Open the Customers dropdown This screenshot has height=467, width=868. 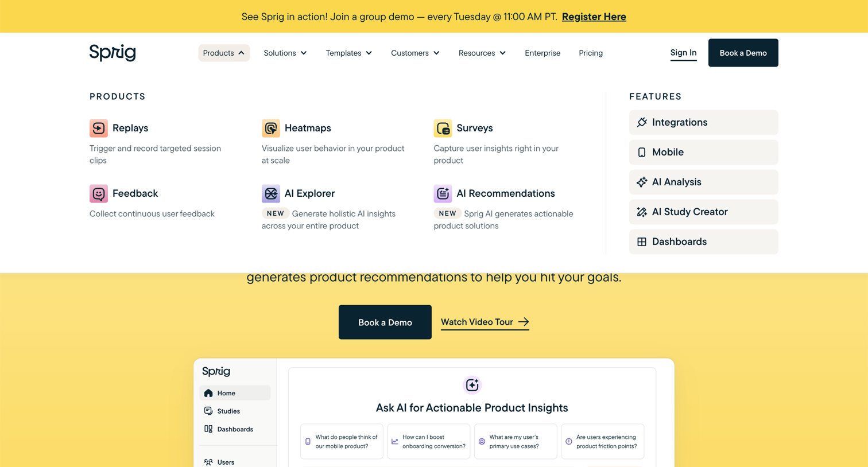tap(416, 53)
